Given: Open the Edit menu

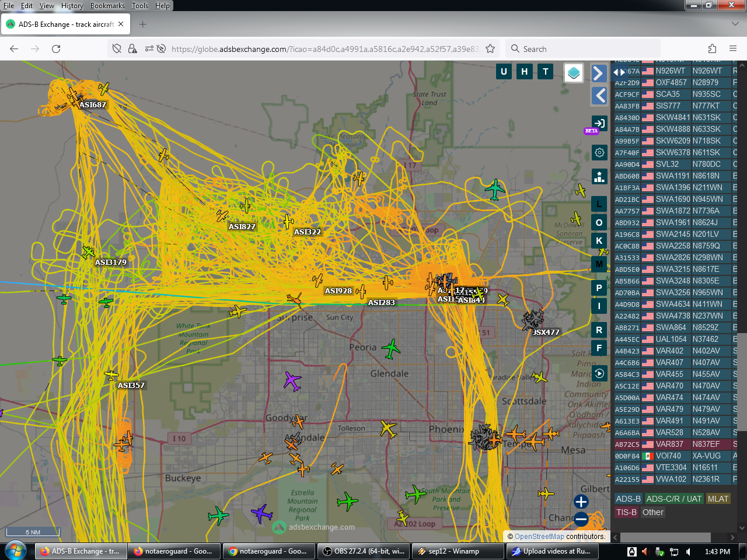Looking at the screenshot, I should (27, 6).
